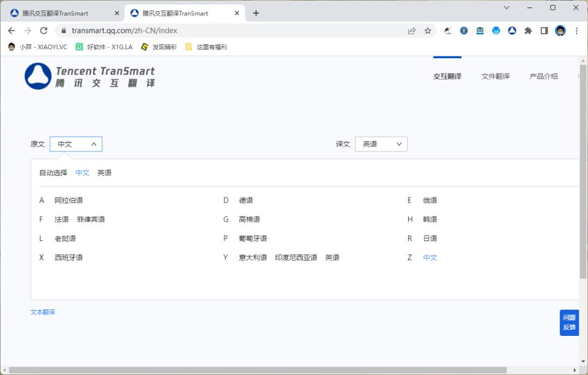Bookmark this page with the star icon
Image resolution: width=588 pixels, height=375 pixels.
point(428,30)
